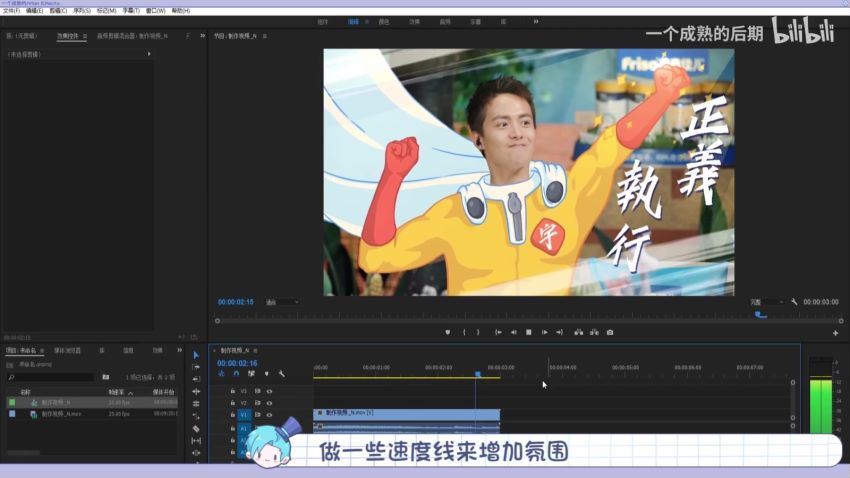Open the 窗口 menu
The image size is (850, 478).
coord(156,11)
